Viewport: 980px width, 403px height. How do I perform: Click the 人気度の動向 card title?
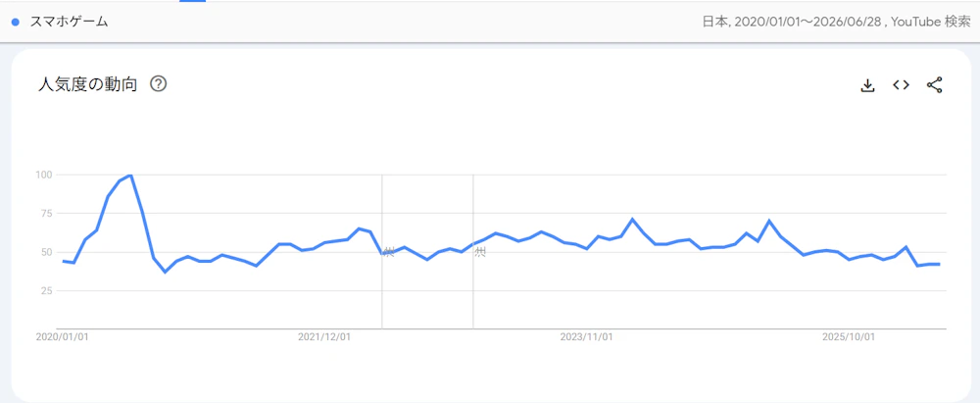[x=87, y=84]
